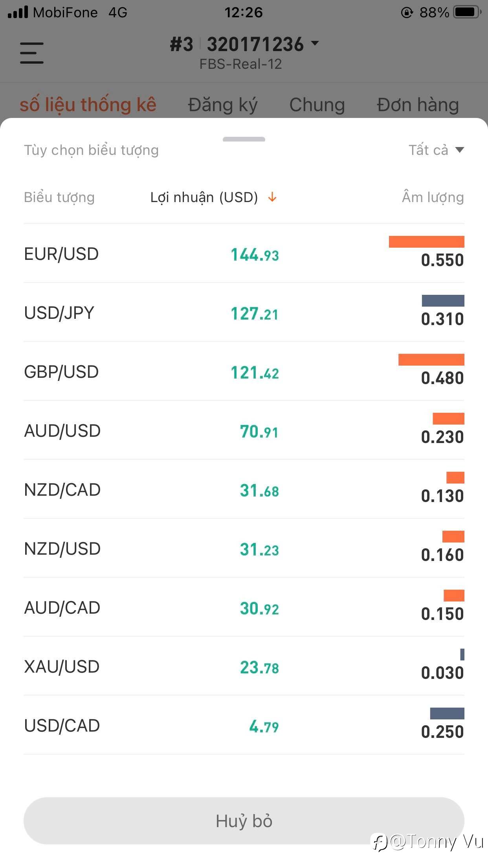The height and width of the screenshot is (868, 488).
Task: Expand the account 320171236 dropdown
Action: pos(315,43)
